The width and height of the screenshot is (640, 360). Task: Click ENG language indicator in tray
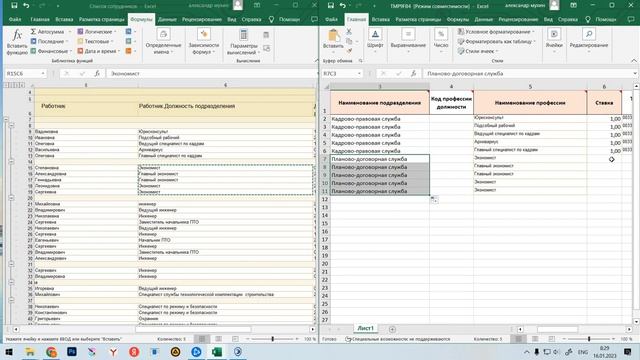(583, 352)
